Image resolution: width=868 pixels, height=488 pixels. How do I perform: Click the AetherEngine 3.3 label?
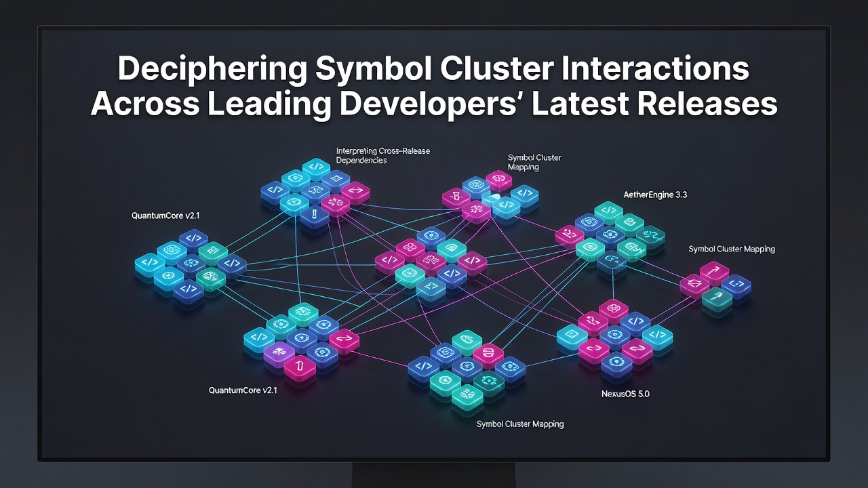tap(656, 195)
